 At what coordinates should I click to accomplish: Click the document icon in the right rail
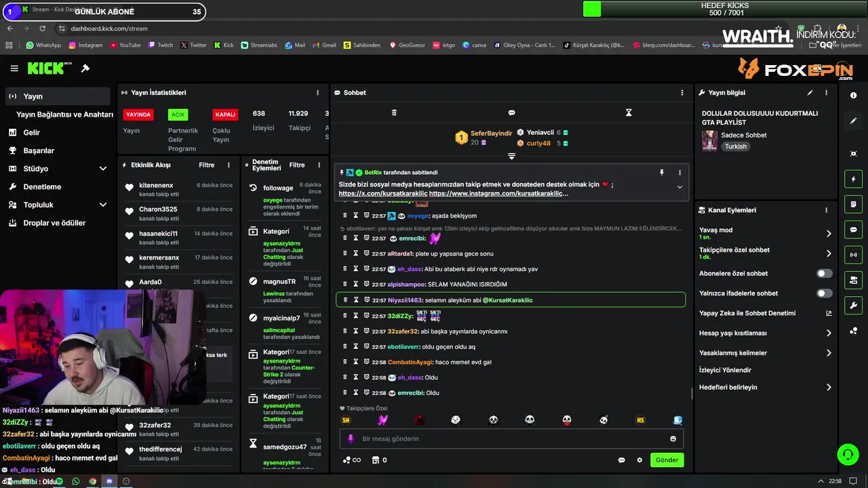(853, 204)
